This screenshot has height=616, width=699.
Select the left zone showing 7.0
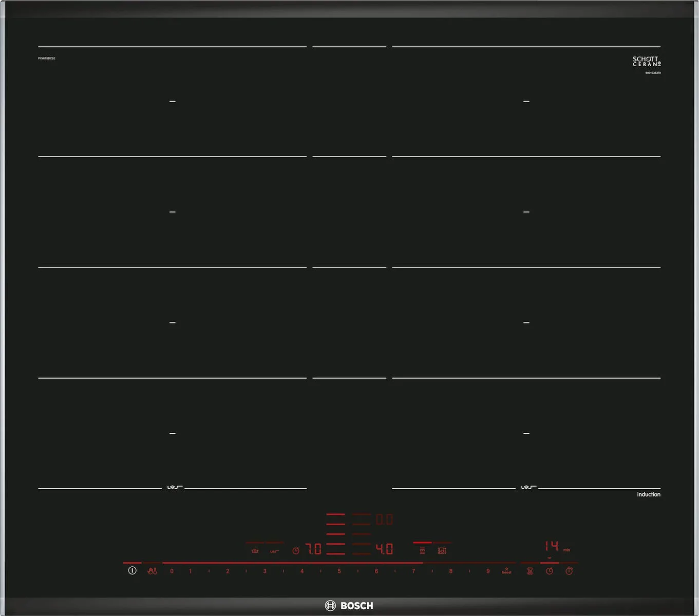point(313,549)
